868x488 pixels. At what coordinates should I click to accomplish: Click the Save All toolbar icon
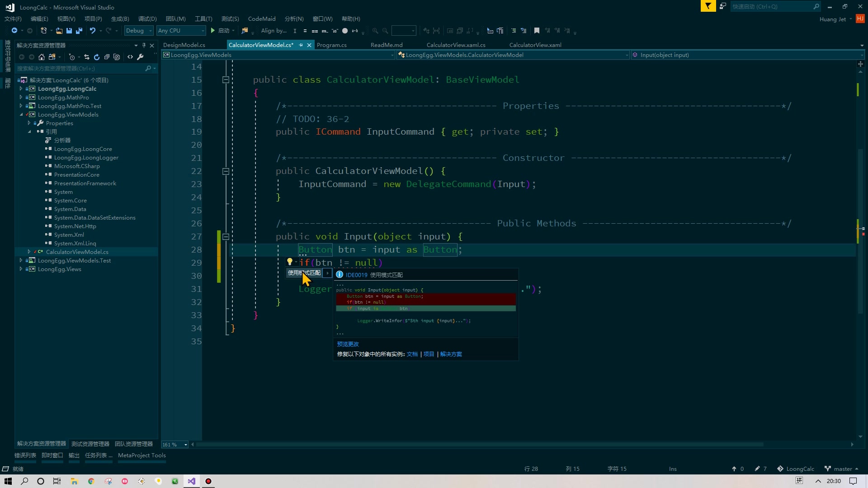pyautogui.click(x=79, y=31)
